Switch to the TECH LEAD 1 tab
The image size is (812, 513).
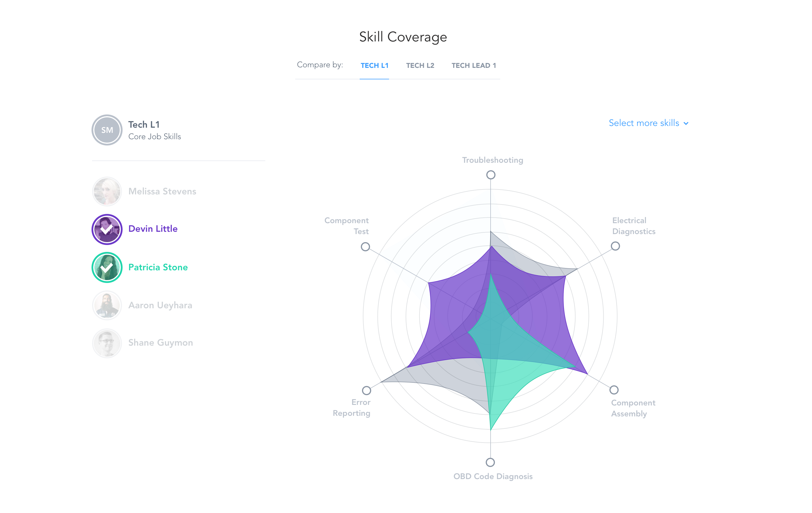tap(473, 66)
